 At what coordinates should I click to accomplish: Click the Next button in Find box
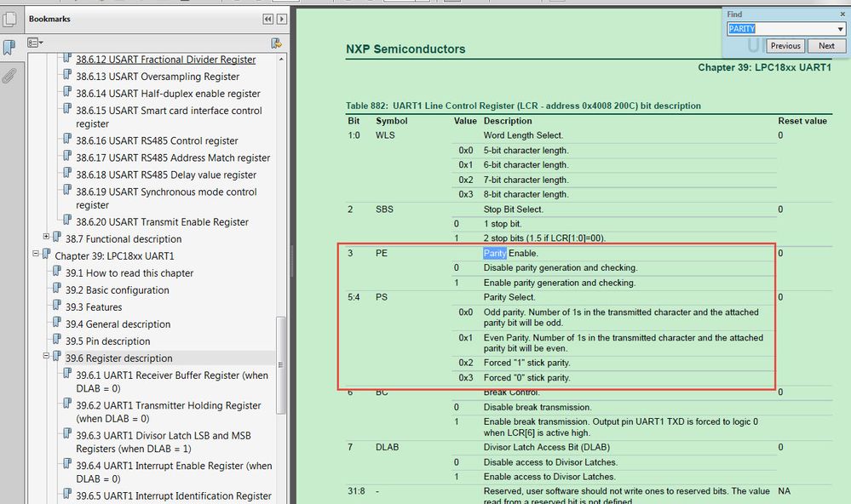click(826, 46)
